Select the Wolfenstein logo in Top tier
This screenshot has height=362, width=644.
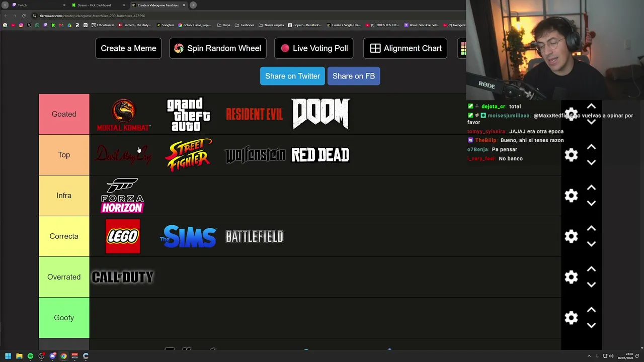tap(255, 155)
